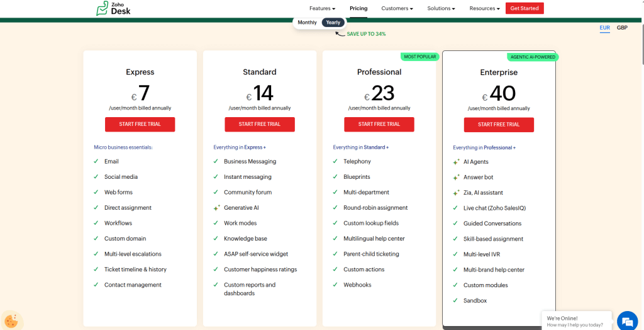Expand the Features dropdown menu
Viewport: 644px width, 330px height.
(323, 8)
